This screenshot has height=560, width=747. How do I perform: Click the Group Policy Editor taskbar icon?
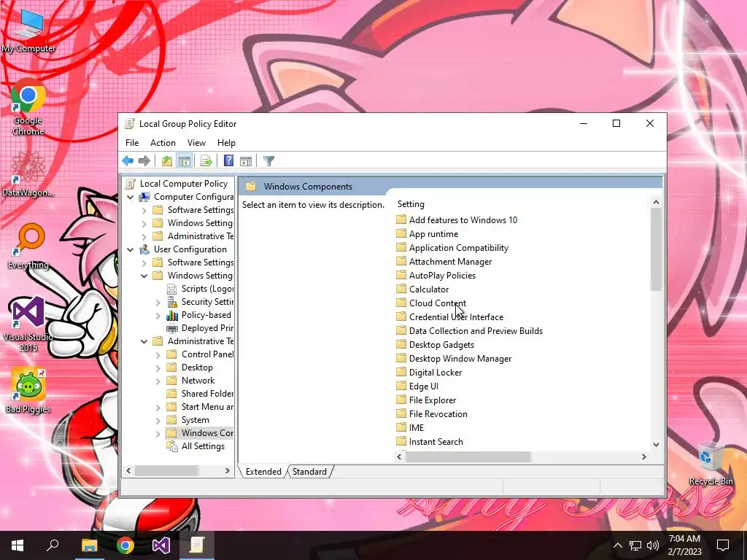click(x=197, y=545)
